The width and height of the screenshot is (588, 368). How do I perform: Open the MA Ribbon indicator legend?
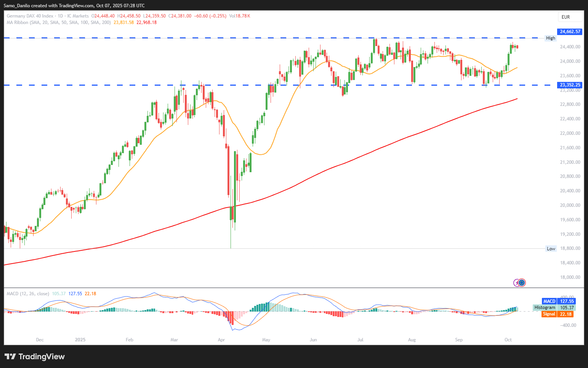tap(59, 22)
